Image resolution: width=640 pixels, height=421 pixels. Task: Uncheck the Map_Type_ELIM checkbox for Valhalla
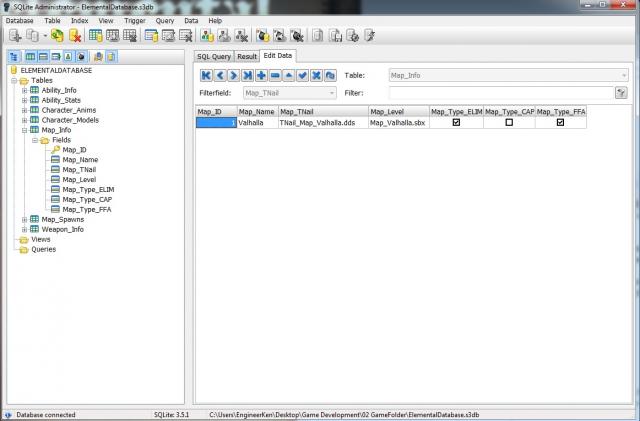456,123
